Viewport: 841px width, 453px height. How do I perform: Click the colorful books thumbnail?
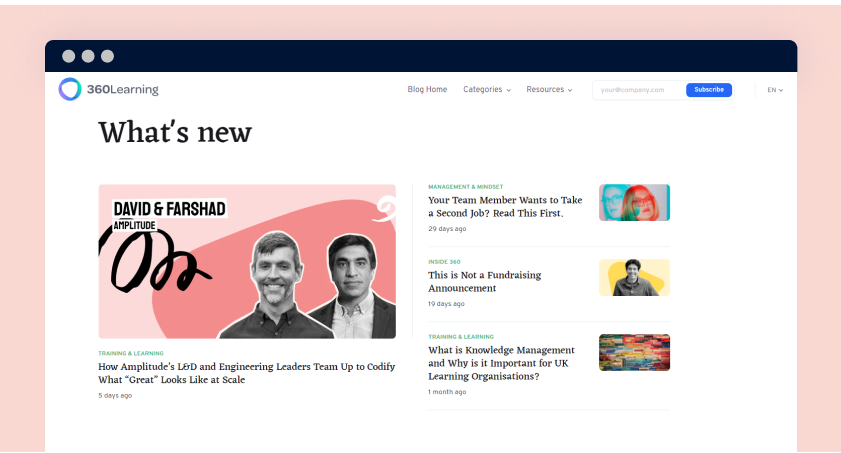(635, 353)
